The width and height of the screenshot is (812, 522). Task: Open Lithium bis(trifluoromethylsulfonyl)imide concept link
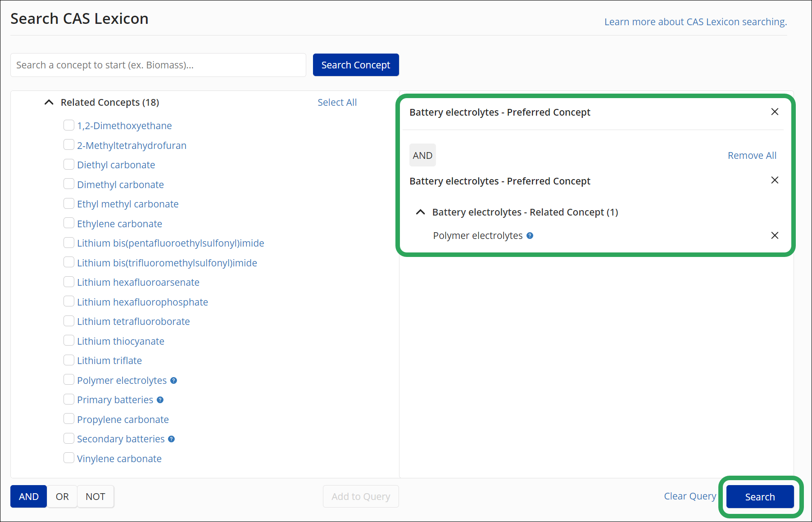tap(167, 263)
